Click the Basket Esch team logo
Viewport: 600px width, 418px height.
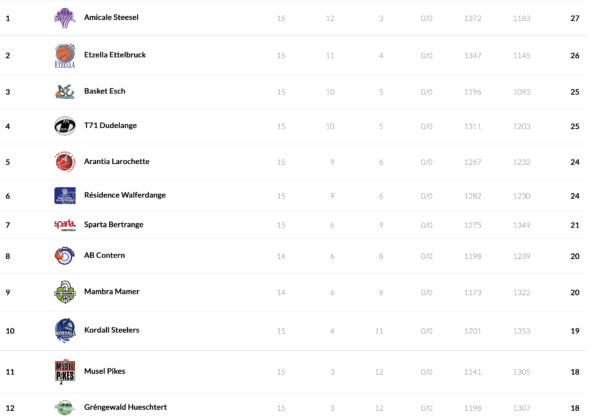(x=64, y=92)
